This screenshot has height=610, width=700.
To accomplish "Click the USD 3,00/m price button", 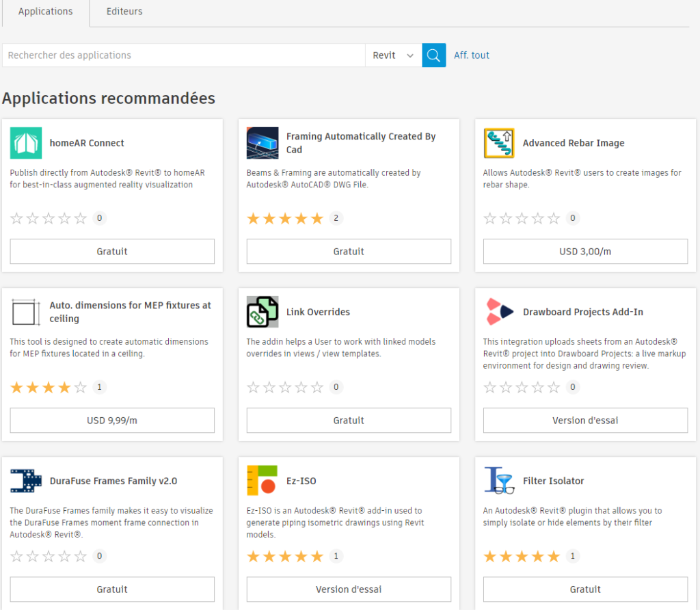I will [x=585, y=251].
